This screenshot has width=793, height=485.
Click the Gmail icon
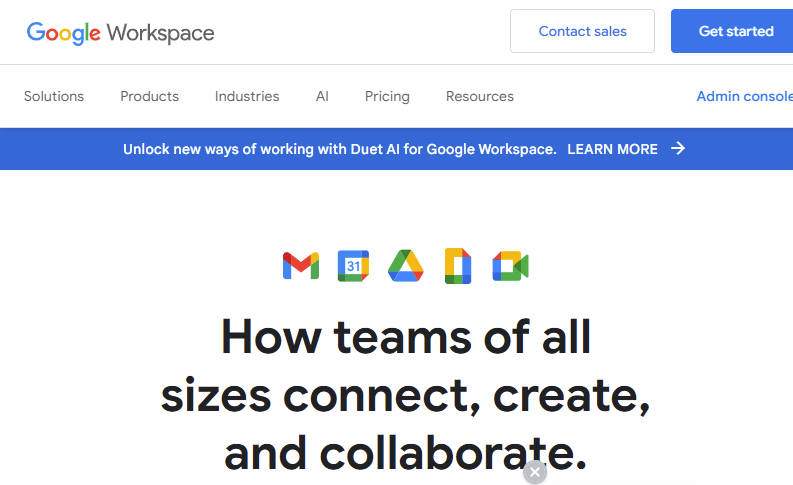tap(301, 266)
